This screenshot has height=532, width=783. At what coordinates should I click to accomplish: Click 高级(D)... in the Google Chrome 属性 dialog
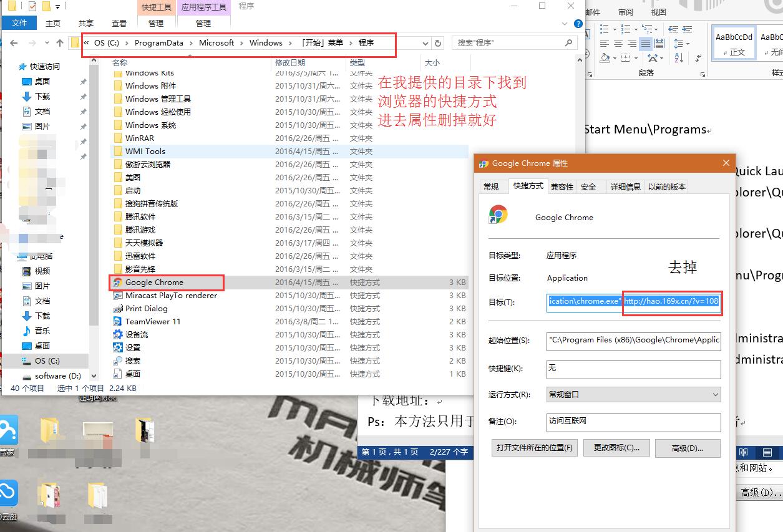pos(688,448)
